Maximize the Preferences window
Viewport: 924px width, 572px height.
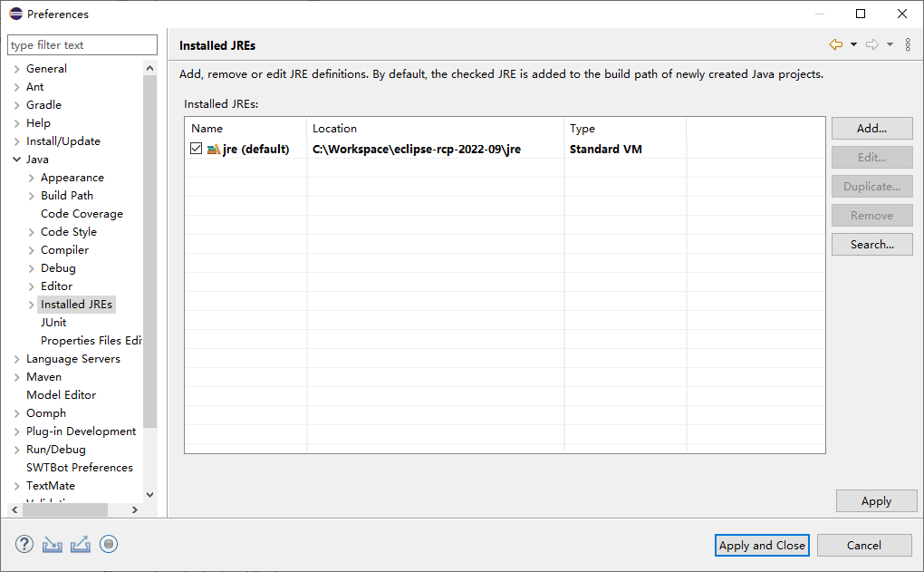click(x=861, y=14)
